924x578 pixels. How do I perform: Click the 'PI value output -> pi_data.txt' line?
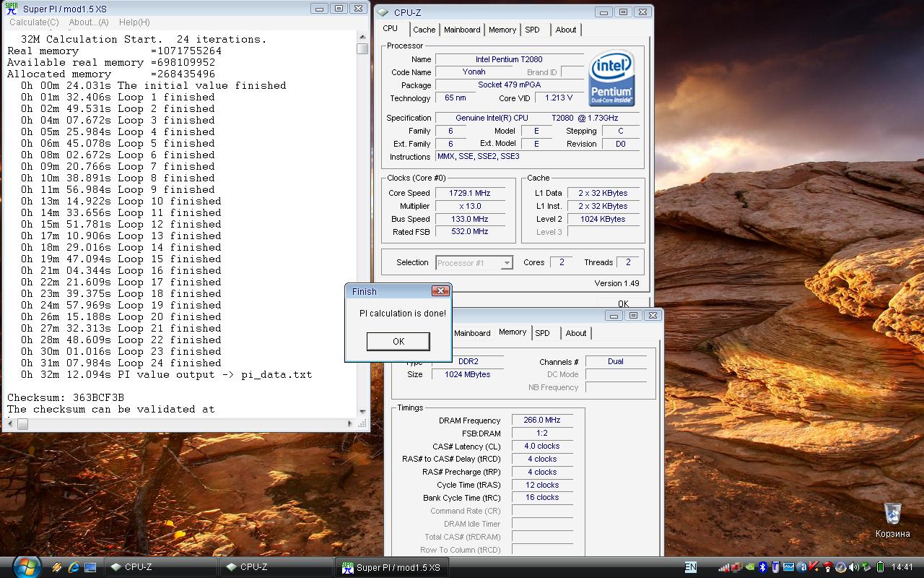(x=167, y=374)
